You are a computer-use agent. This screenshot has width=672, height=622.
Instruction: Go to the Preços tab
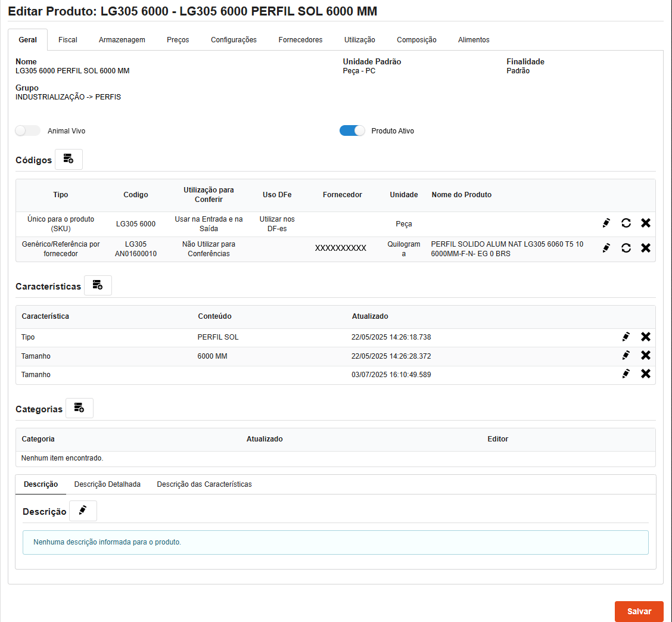pyautogui.click(x=178, y=40)
